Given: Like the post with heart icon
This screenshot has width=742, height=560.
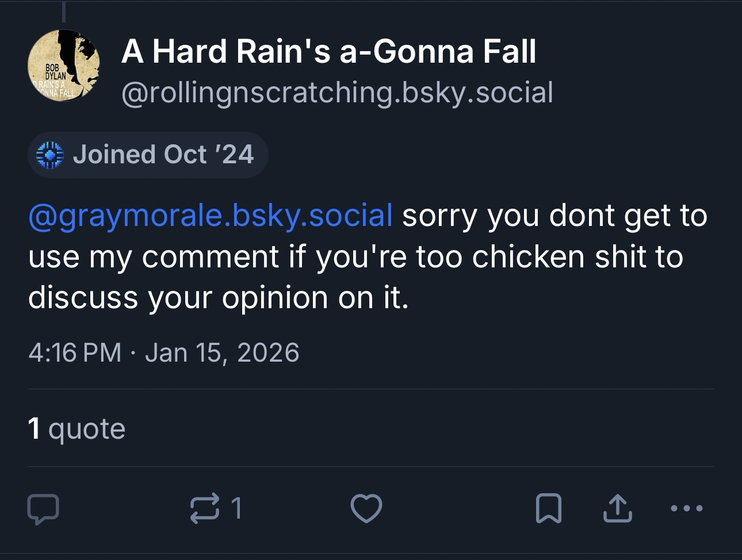Looking at the screenshot, I should [x=366, y=508].
